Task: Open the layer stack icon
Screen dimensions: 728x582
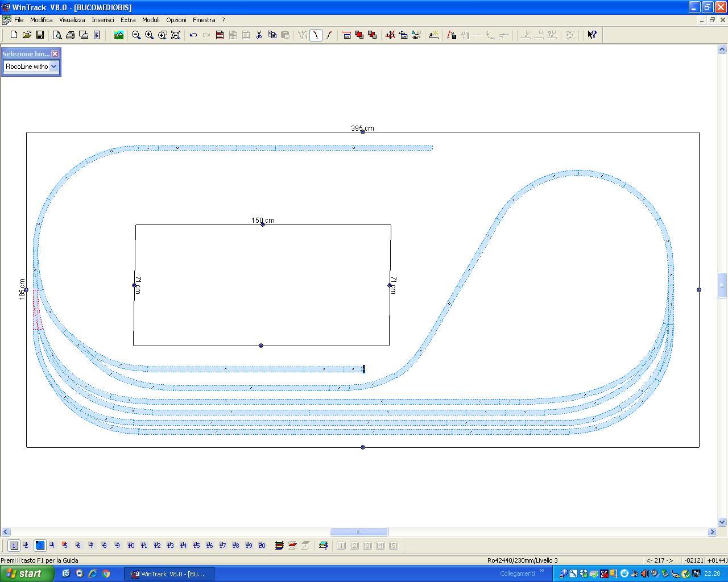Action: point(279,545)
